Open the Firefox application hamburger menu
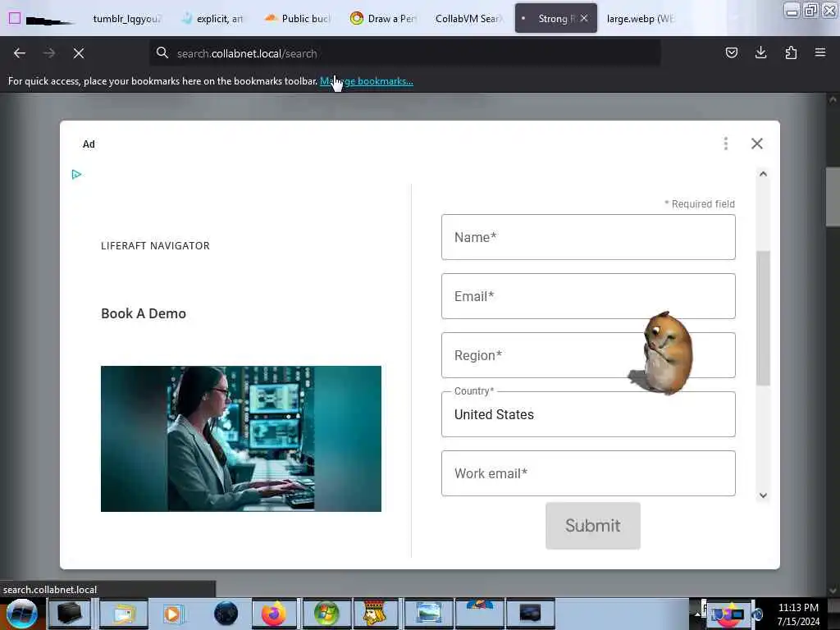Image resolution: width=840 pixels, height=630 pixels. [820, 52]
